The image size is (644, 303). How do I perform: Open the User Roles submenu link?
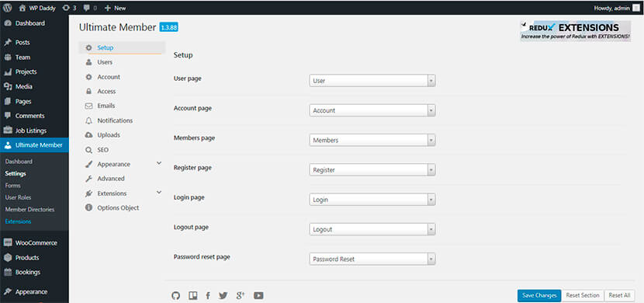[18, 197]
